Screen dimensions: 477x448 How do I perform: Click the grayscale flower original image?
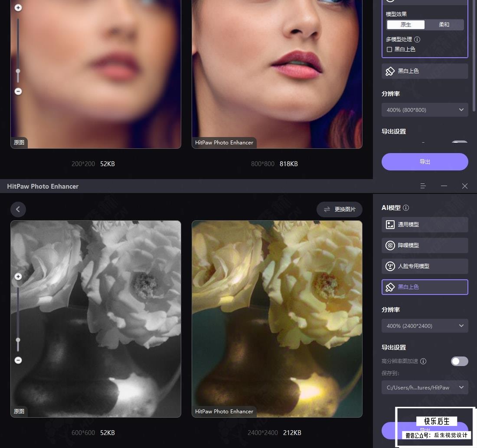tap(96, 319)
